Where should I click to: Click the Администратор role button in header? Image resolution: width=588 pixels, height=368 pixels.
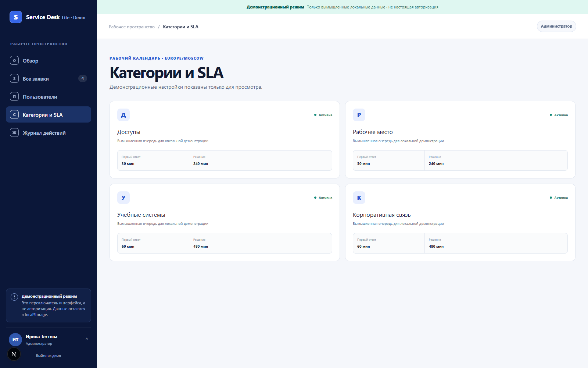click(x=556, y=26)
